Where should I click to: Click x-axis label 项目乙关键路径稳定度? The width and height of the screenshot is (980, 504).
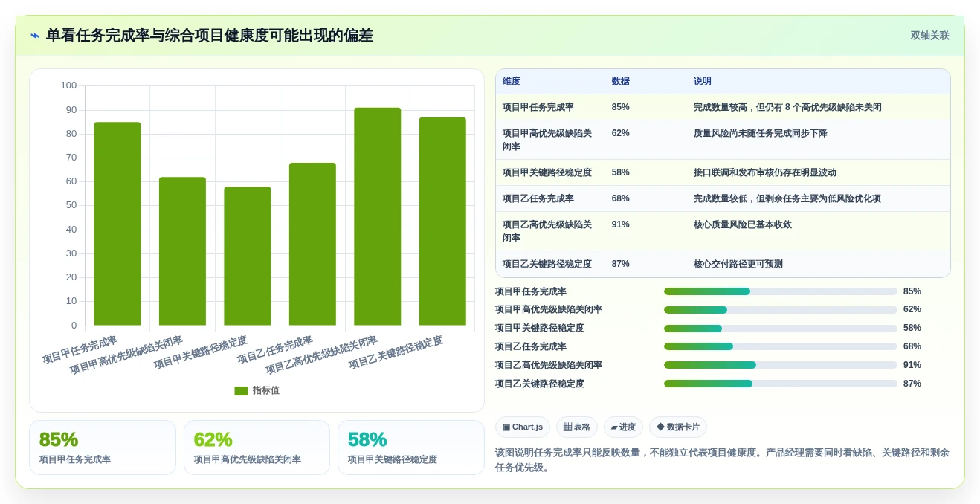(x=396, y=352)
